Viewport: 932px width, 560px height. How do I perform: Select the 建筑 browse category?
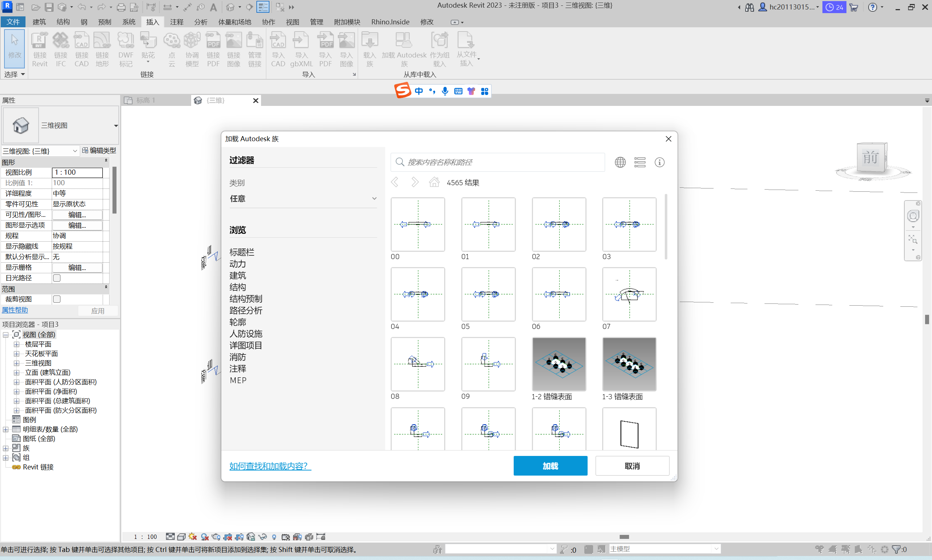pos(237,275)
